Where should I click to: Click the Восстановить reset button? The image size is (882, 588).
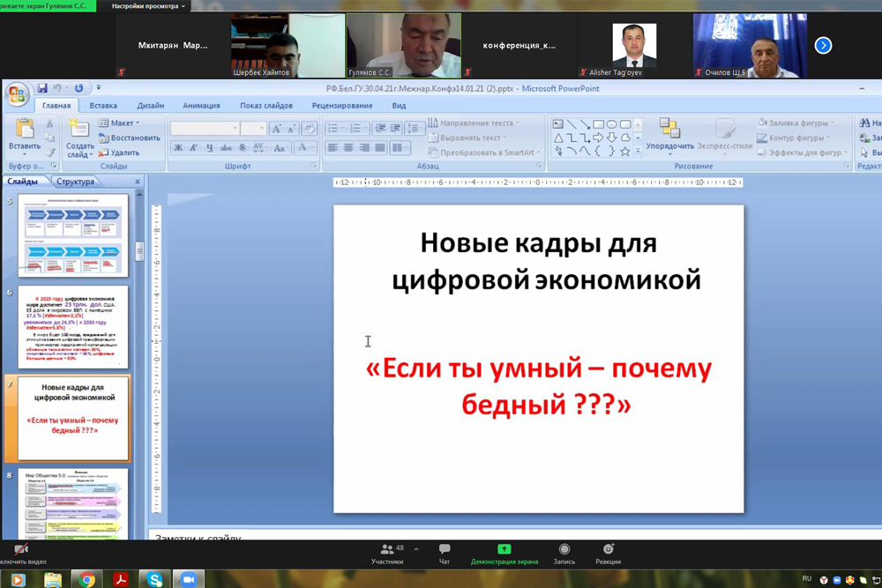(x=129, y=138)
